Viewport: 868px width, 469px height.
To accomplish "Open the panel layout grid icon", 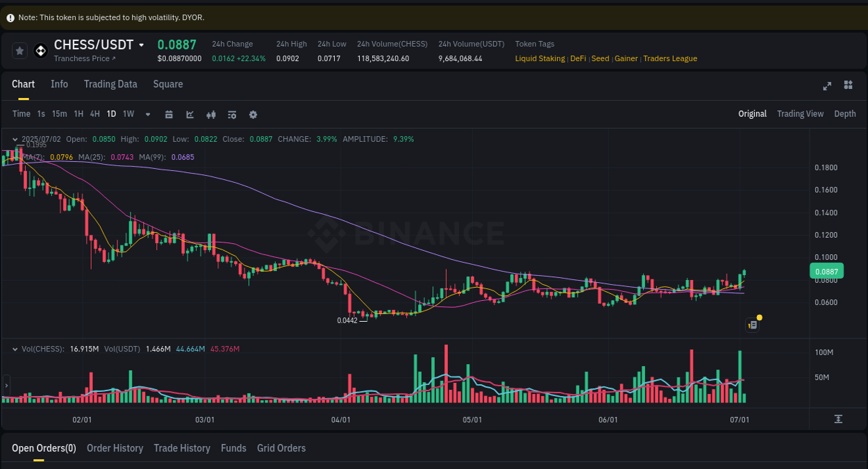I will click(848, 85).
